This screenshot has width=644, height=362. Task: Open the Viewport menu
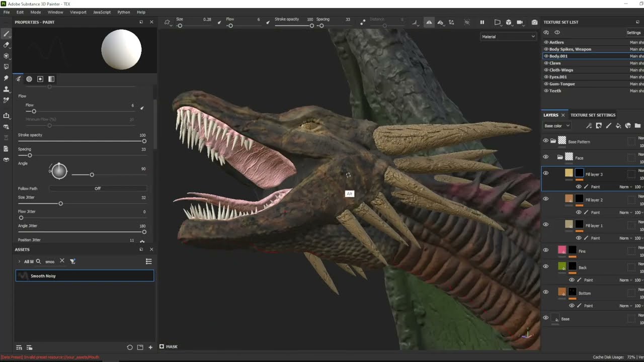coord(78,12)
